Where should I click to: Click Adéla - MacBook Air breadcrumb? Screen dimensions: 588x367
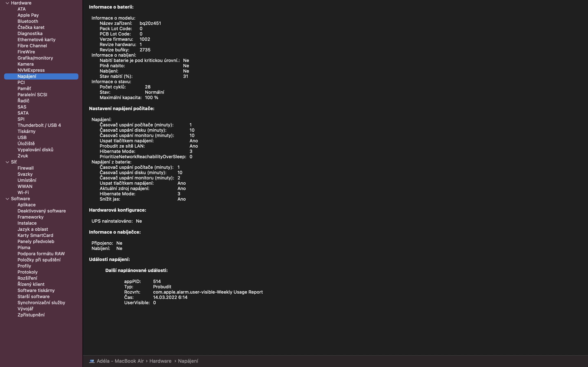click(x=120, y=361)
